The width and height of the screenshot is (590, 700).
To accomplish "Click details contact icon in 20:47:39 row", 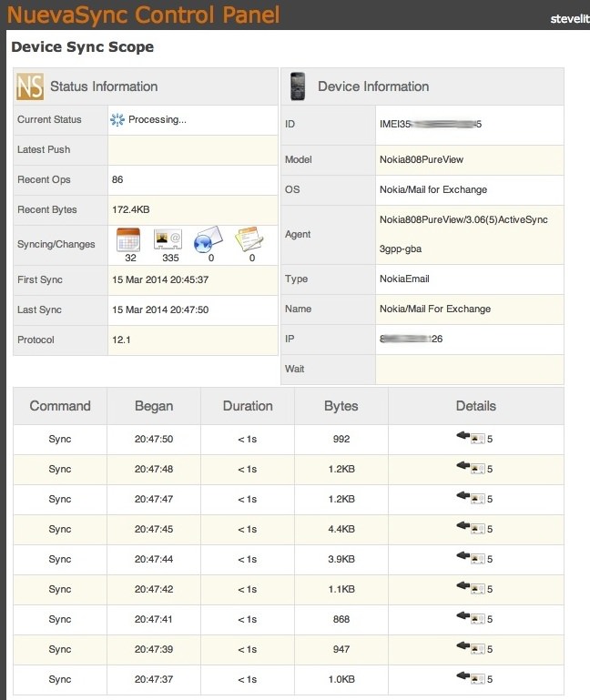I will pyautogui.click(x=477, y=649).
